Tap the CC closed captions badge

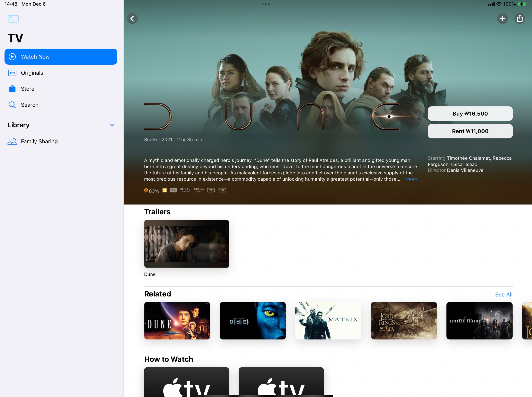211,190
